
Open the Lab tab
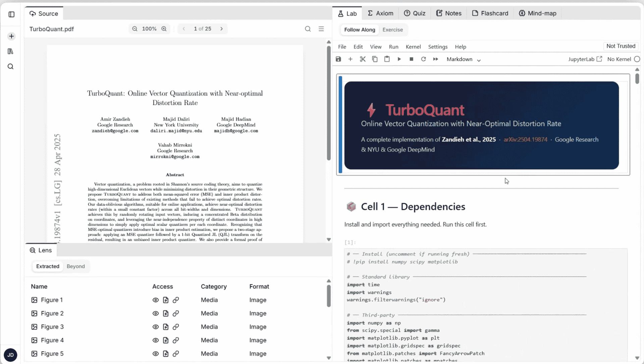347,13
